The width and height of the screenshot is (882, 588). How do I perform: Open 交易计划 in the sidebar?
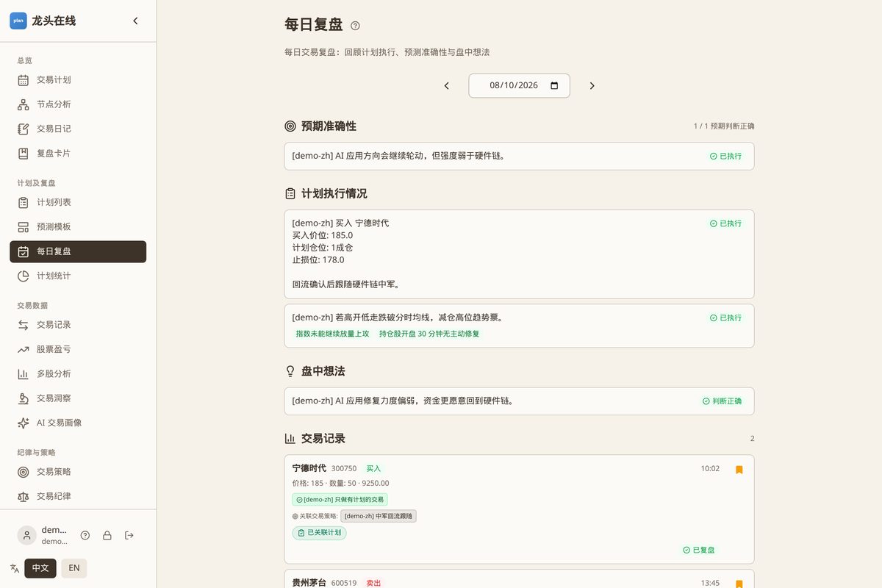pyautogui.click(x=78, y=80)
